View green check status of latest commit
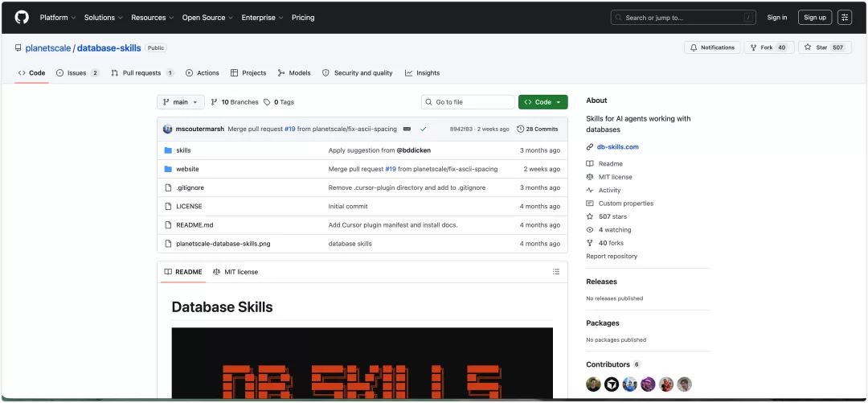The height and width of the screenshot is (403, 868). click(x=423, y=130)
